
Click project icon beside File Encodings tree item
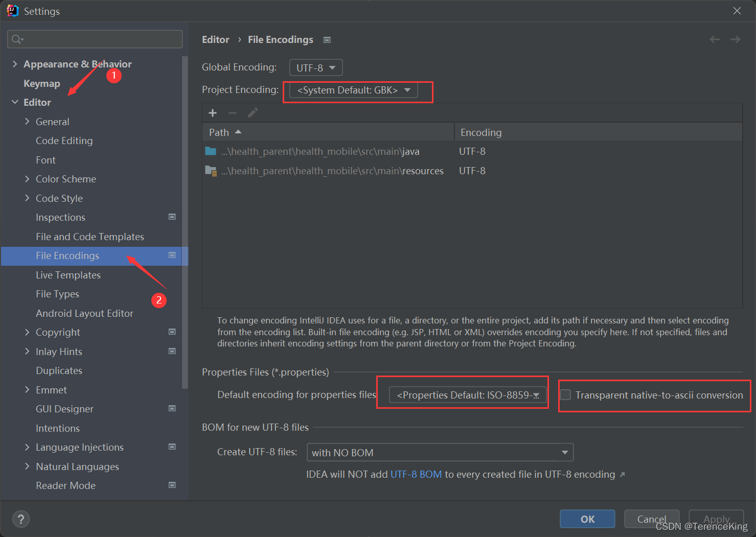pos(172,255)
